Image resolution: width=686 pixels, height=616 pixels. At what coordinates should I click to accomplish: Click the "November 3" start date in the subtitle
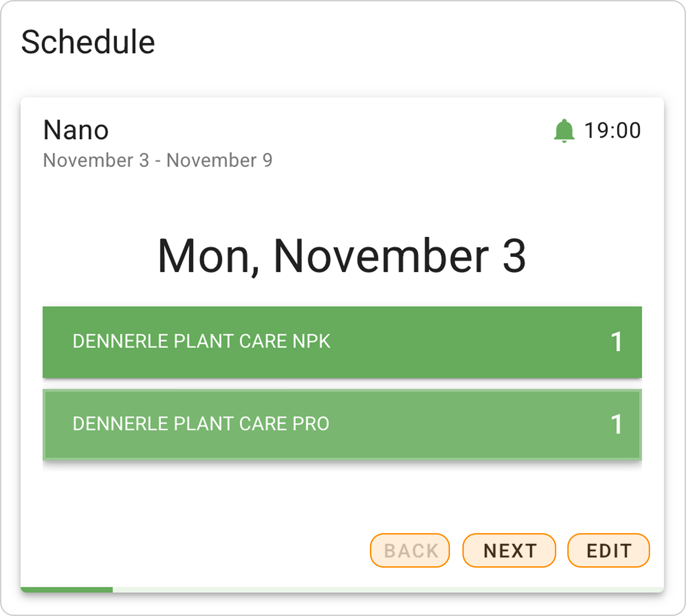(x=96, y=160)
